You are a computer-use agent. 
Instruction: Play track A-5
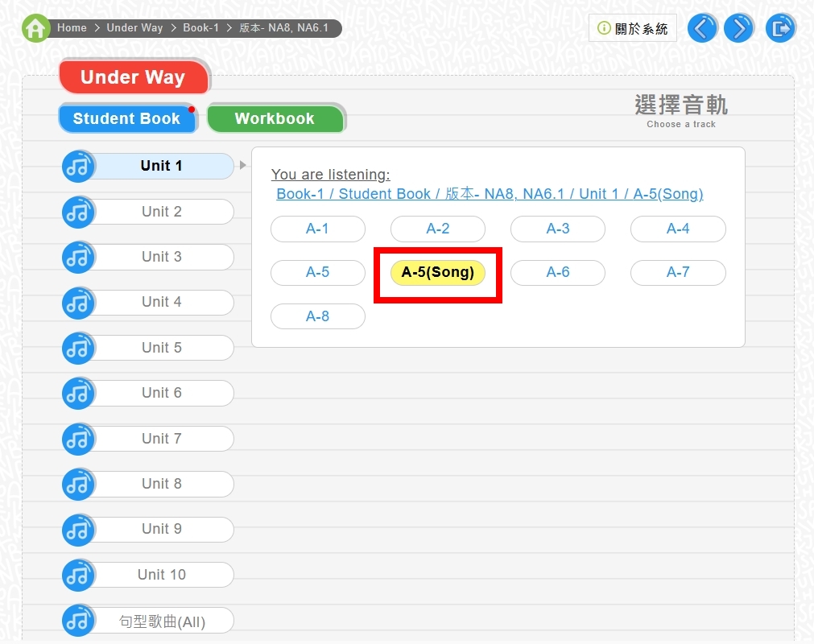tap(318, 272)
